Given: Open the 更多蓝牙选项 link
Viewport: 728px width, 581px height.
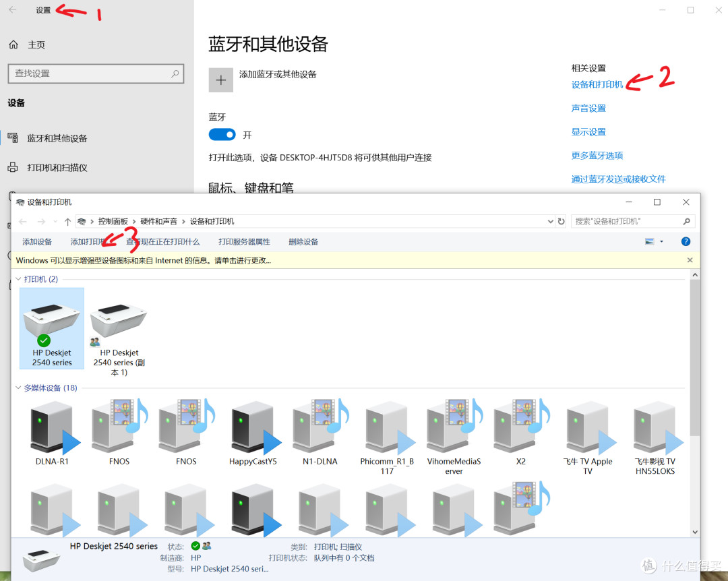Looking at the screenshot, I should (597, 156).
